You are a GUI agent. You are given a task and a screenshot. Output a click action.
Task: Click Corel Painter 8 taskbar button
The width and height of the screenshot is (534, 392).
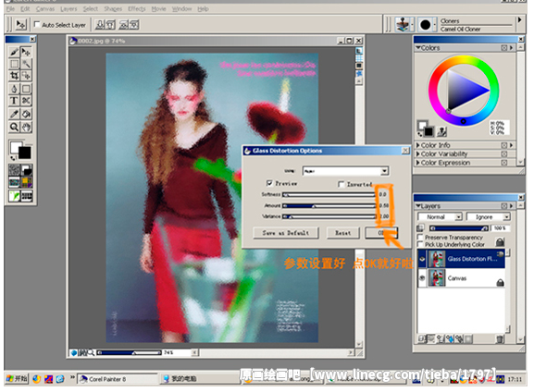pyautogui.click(x=118, y=379)
